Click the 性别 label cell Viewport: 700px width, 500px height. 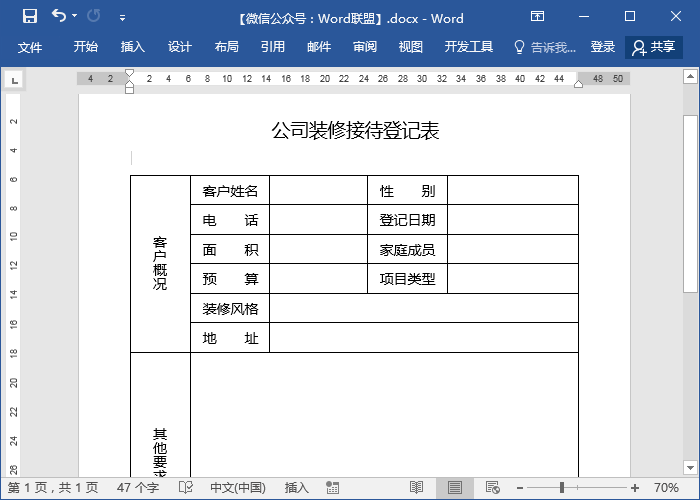(407, 191)
